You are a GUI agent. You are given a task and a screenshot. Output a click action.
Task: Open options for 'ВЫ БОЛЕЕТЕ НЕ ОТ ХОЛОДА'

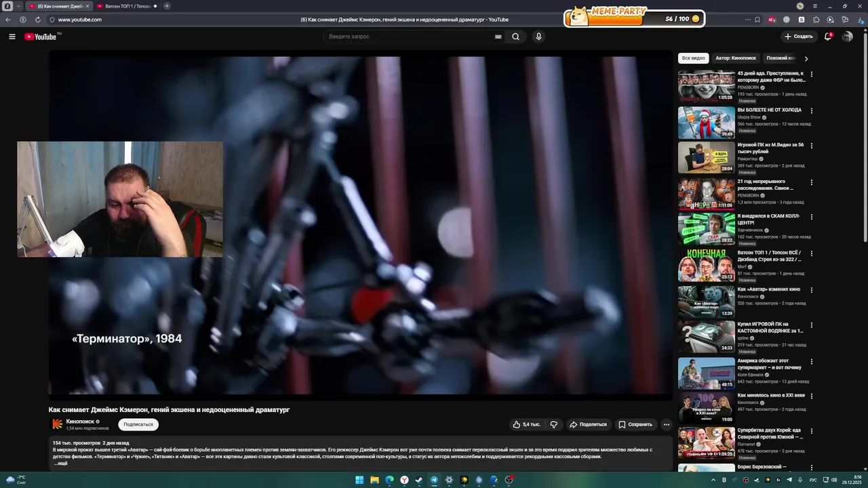click(812, 110)
